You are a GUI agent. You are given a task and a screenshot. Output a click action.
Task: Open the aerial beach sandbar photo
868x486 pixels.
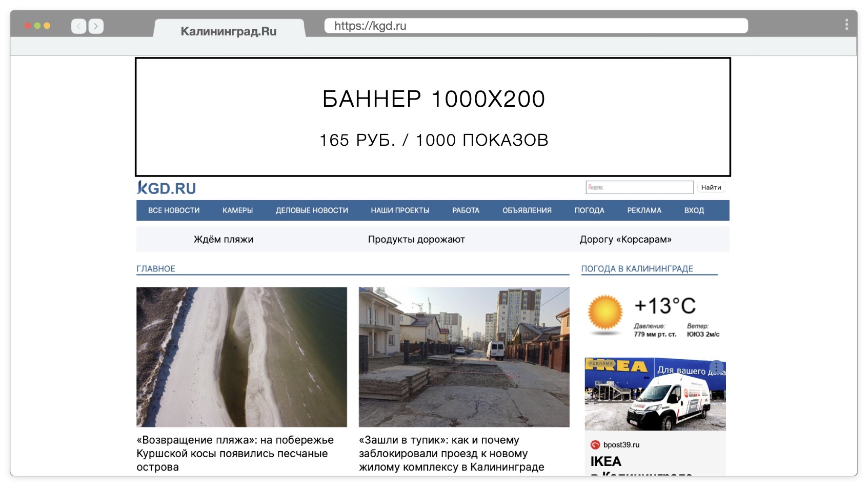241,357
